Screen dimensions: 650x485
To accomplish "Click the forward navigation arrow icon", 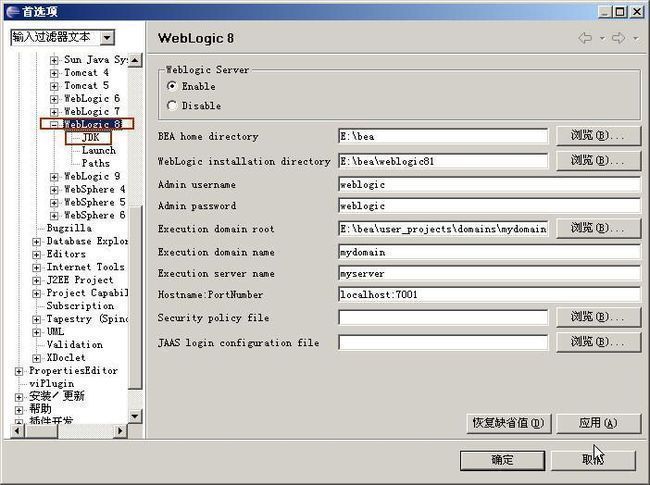I will 618,38.
